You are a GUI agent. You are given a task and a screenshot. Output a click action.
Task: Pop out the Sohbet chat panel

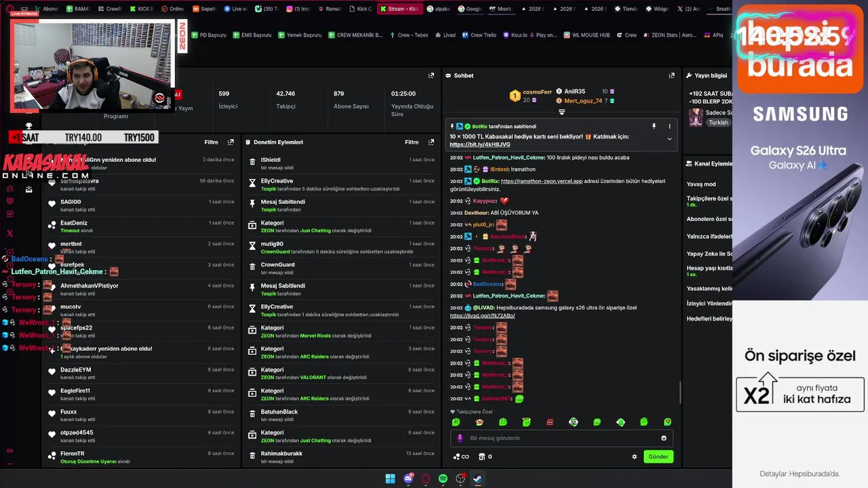(x=671, y=76)
